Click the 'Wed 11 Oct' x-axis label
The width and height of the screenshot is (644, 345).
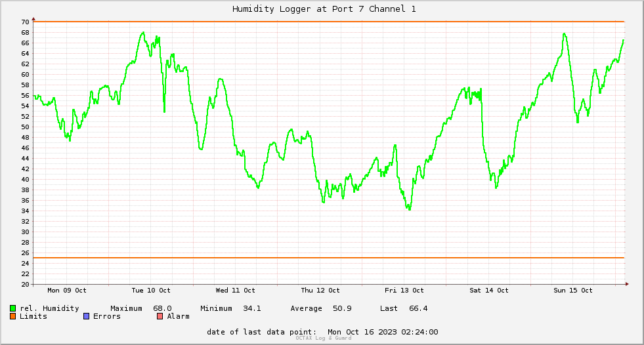[235, 291]
